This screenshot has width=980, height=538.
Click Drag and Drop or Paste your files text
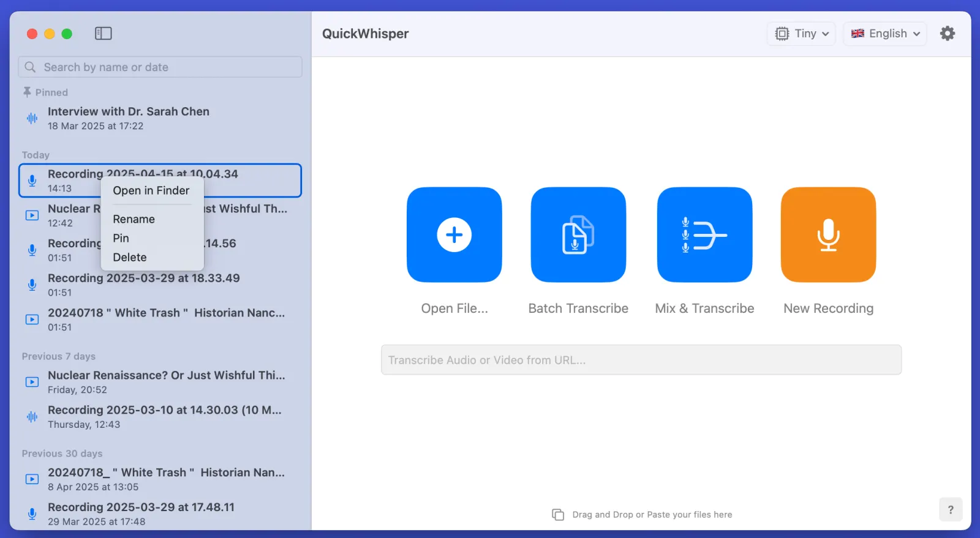652,515
